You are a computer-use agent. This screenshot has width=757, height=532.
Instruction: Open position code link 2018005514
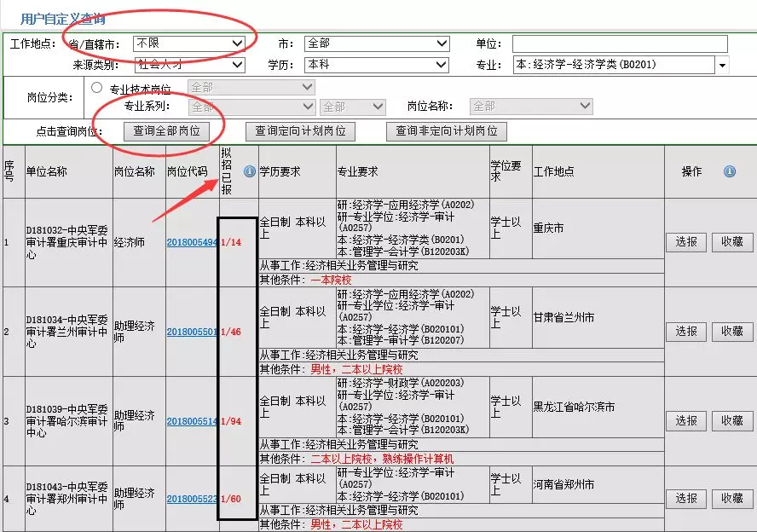193,421
